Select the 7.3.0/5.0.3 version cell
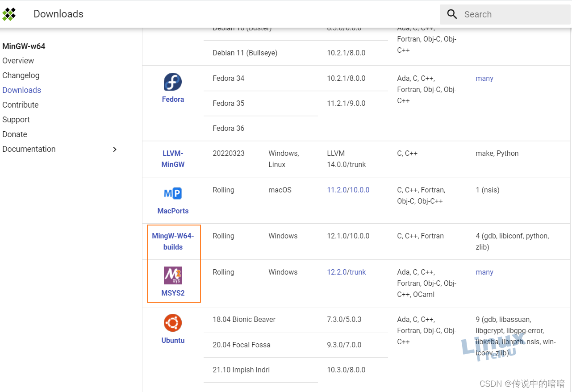This screenshot has width=572, height=392. pos(344,319)
